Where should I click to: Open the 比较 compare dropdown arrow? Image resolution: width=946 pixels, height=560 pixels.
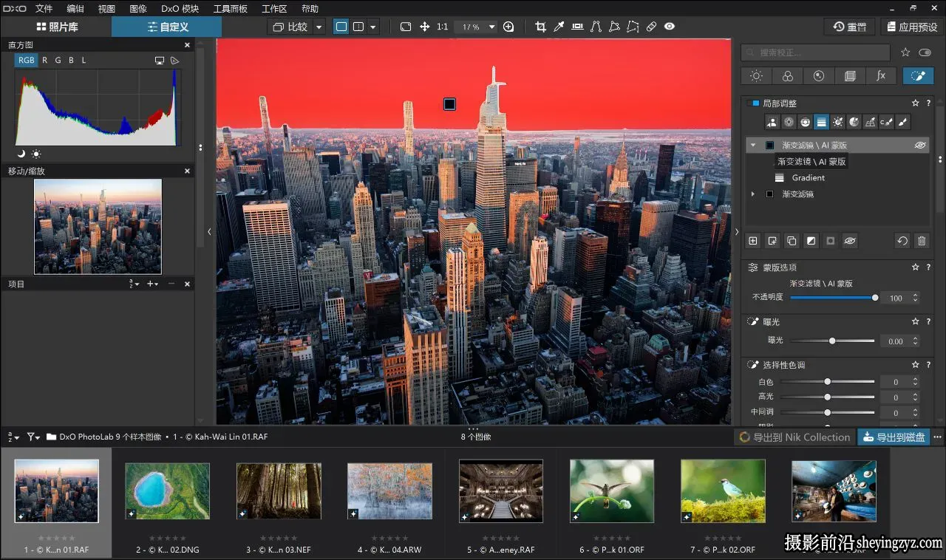tap(319, 27)
